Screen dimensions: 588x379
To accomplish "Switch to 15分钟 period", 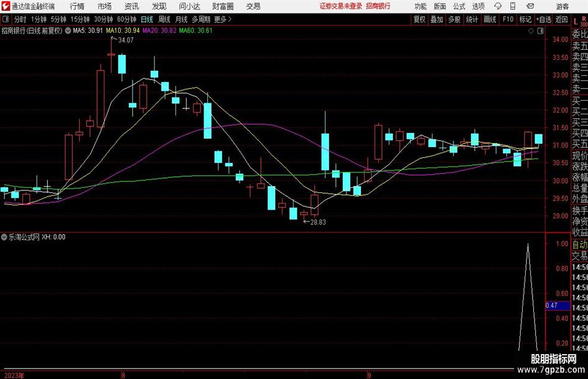I will 80,19.
